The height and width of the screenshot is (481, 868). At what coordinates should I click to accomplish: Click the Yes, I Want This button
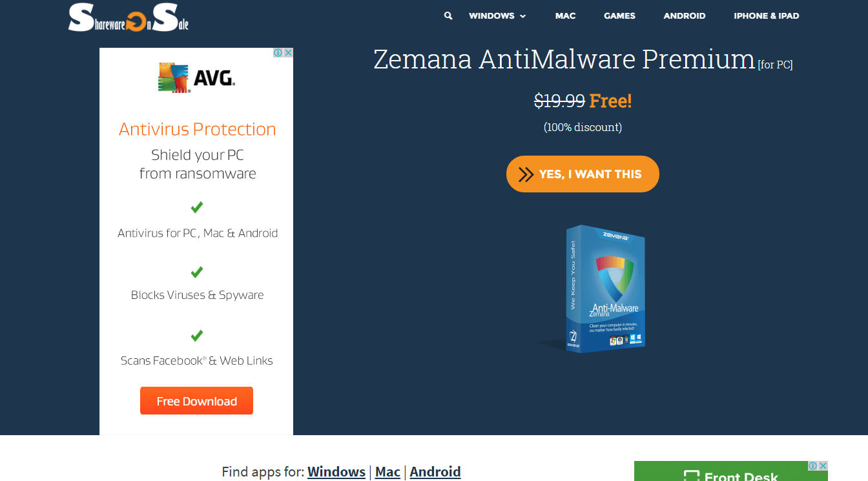(x=583, y=174)
